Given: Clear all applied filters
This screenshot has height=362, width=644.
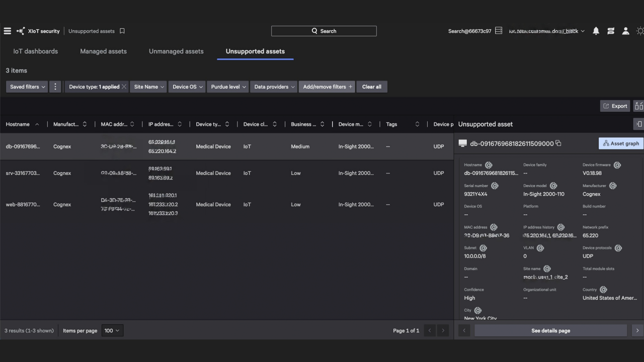Looking at the screenshot, I should click(x=372, y=86).
